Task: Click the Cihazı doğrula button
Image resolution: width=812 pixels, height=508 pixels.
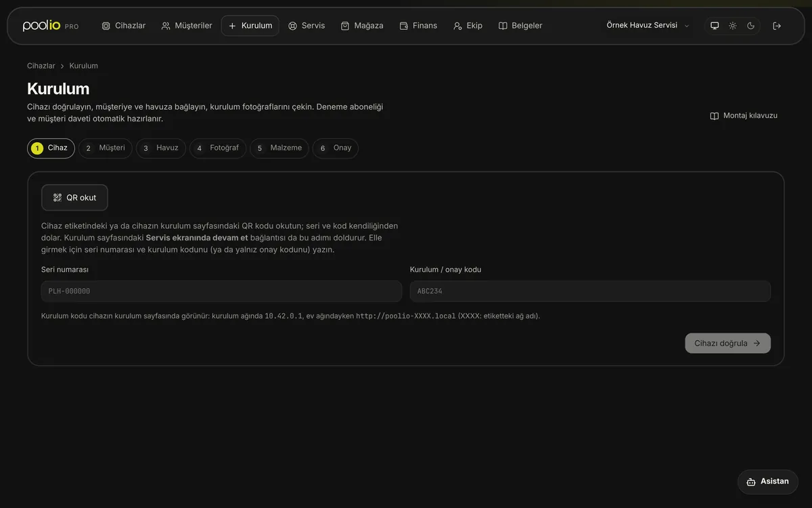Action: 727,343
